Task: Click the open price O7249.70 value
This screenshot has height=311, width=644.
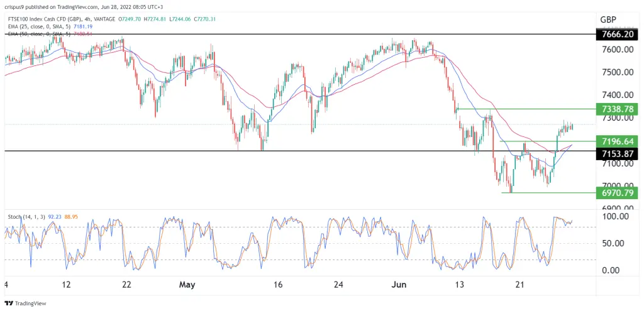Action: tap(130, 19)
